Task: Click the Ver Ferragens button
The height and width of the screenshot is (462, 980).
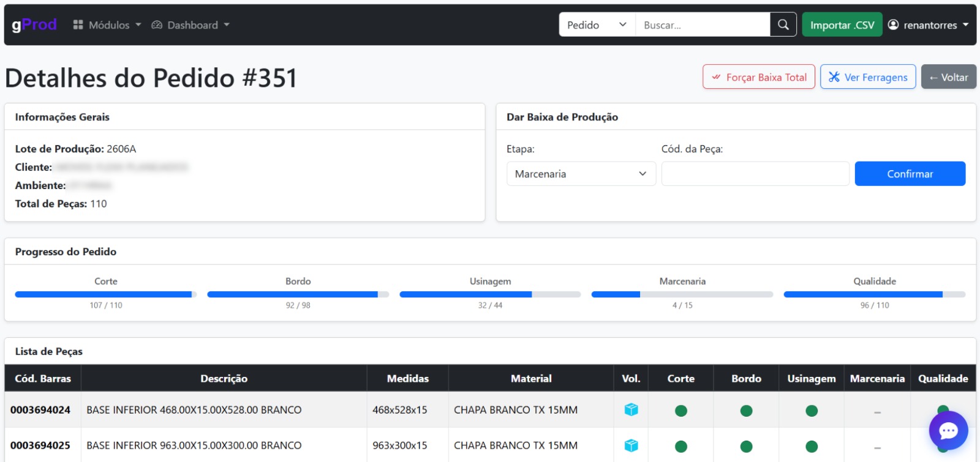Action: (x=868, y=77)
